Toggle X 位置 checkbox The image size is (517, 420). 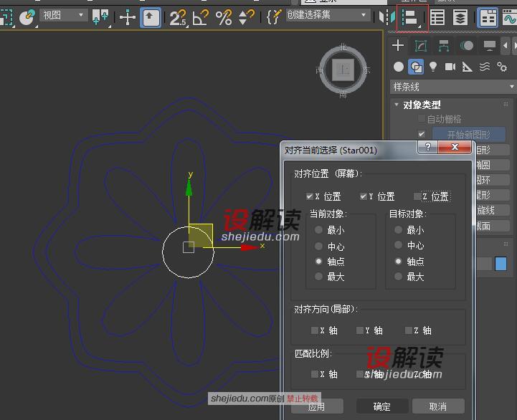[x=309, y=196]
